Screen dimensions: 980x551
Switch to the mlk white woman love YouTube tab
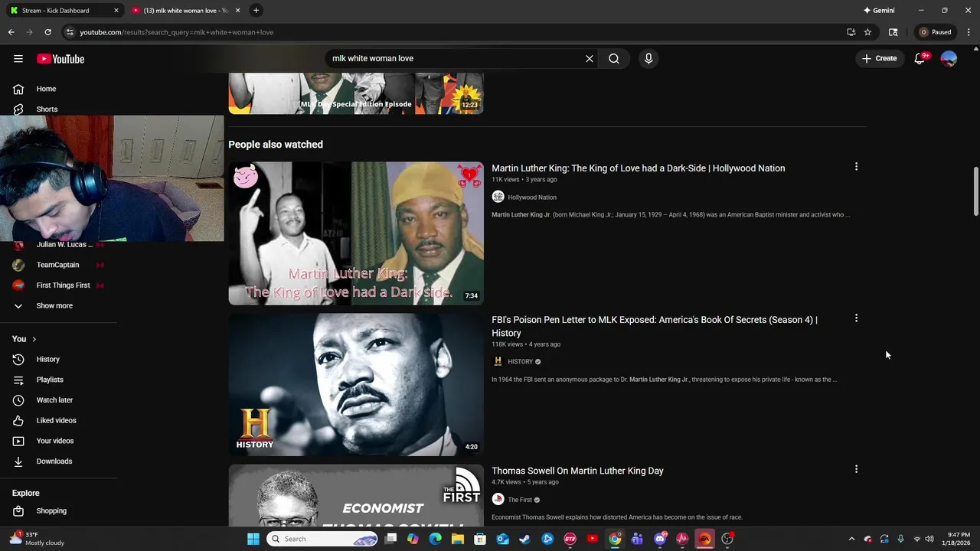(x=186, y=10)
